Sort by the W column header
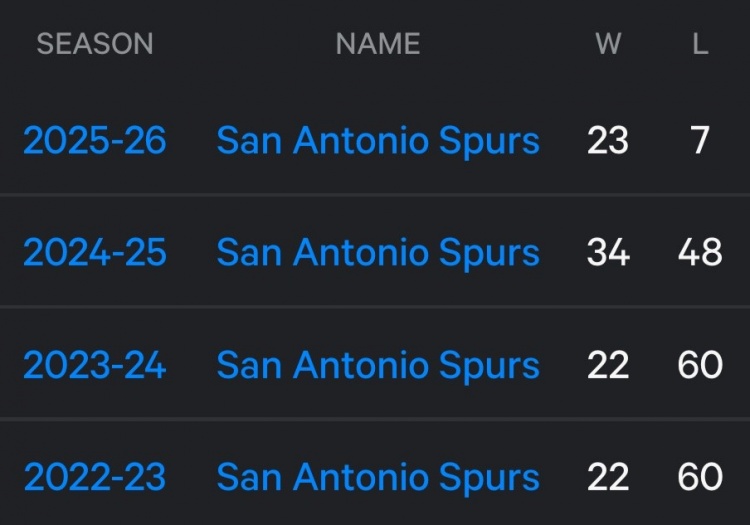Screen dimensions: 750x525 [x=608, y=44]
